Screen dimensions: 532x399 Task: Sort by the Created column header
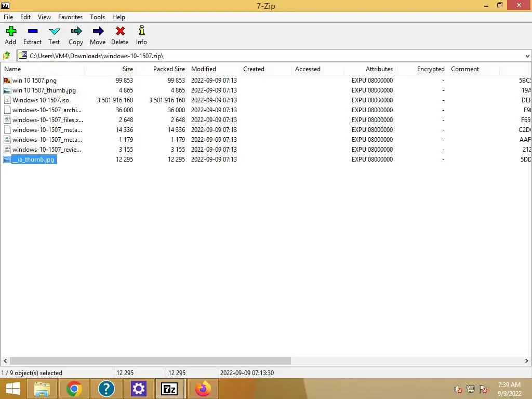click(265, 69)
